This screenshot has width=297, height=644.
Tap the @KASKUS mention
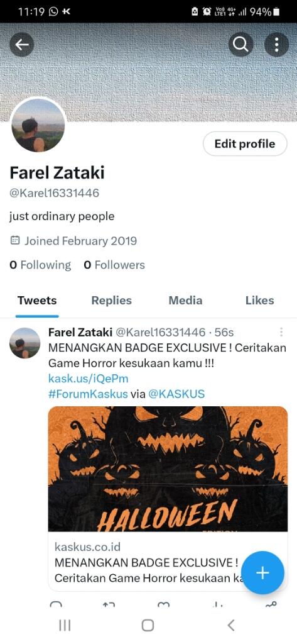176,394
